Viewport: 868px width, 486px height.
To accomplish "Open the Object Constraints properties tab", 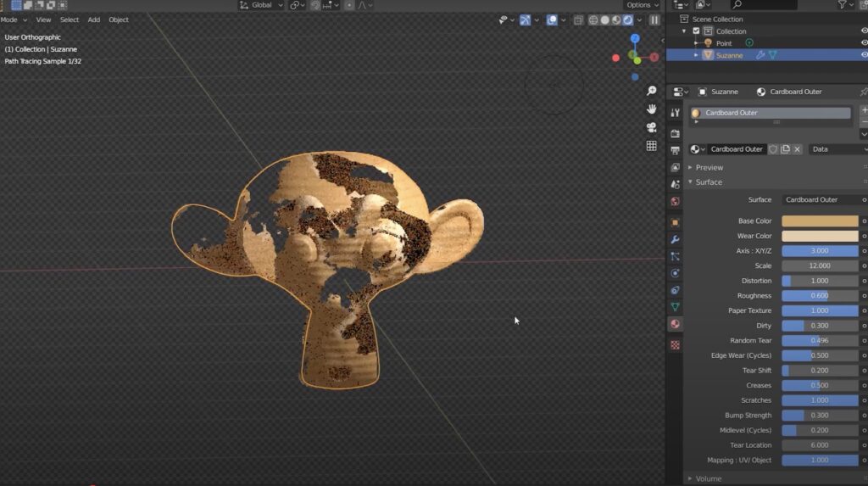I will tap(675, 290).
